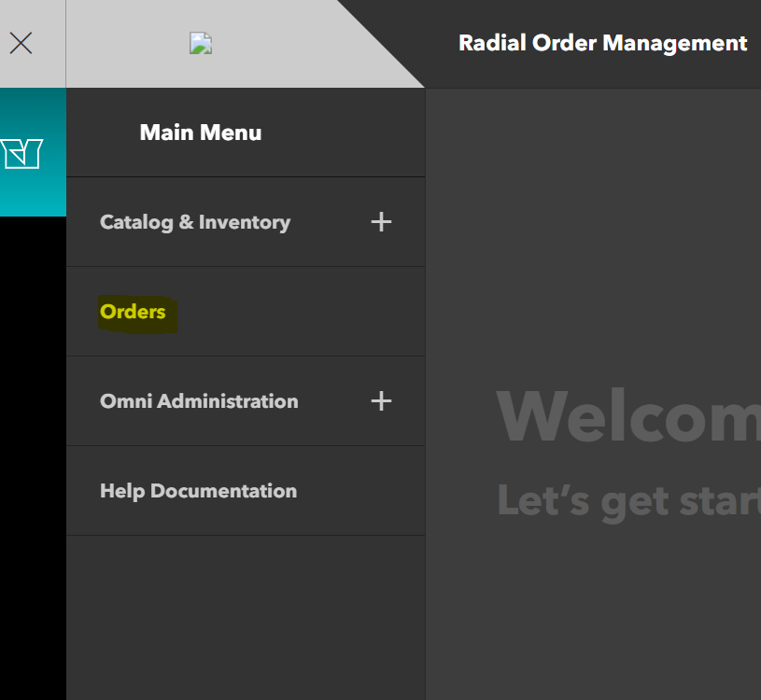Open the teal box app icon in sidebar
This screenshot has width=761, height=700.
tap(21, 154)
